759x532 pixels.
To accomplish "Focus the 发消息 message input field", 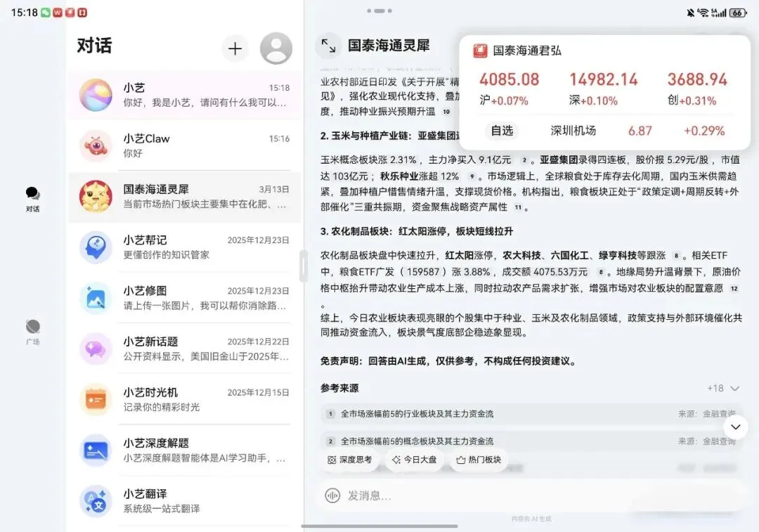I will (531, 495).
